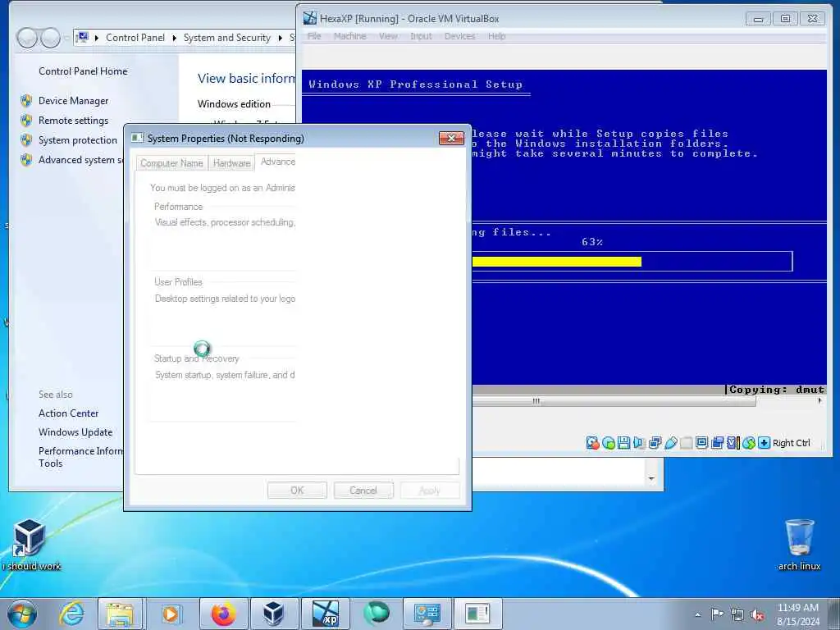Launch Internet Explorer from the taskbar
The width and height of the screenshot is (840, 630).
(x=72, y=614)
